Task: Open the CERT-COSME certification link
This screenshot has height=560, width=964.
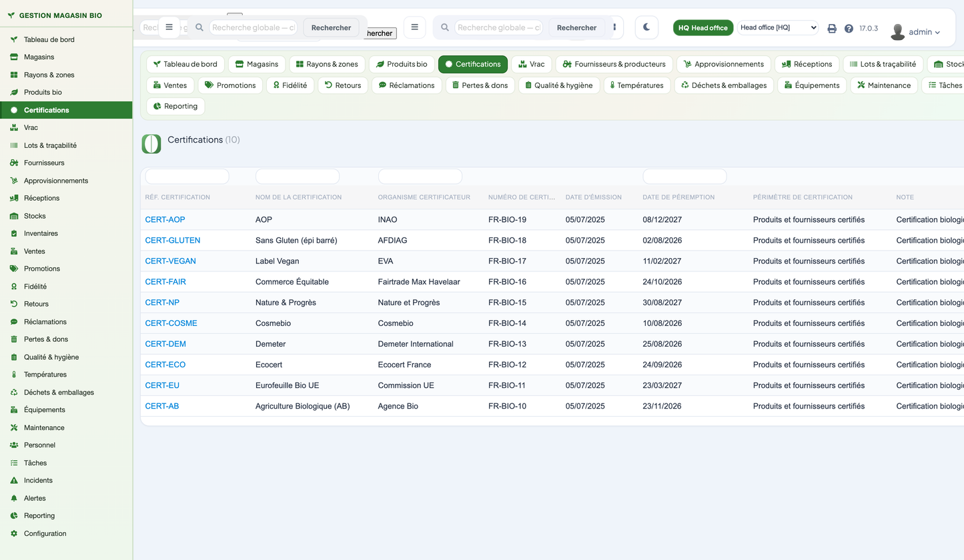Action: (171, 323)
